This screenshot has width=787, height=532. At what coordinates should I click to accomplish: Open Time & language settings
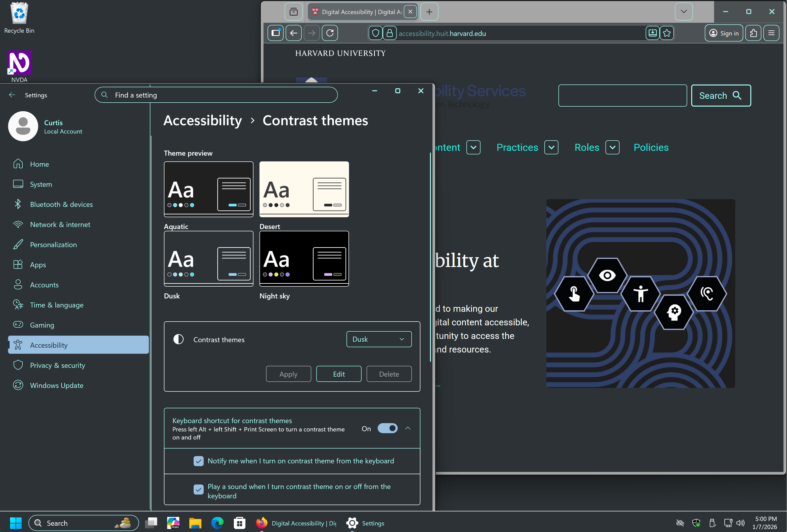pyautogui.click(x=78, y=305)
